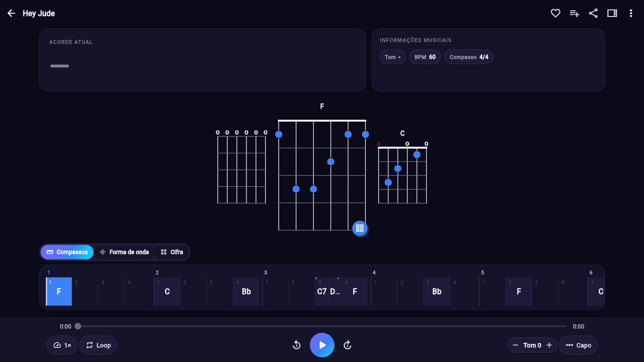This screenshot has width=644, height=362.
Task: Click the ruler icon on the Compassos tab
Action: pos(50,252)
